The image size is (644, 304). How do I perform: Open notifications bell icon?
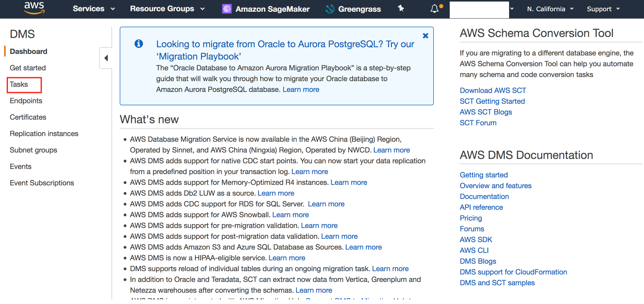click(435, 9)
